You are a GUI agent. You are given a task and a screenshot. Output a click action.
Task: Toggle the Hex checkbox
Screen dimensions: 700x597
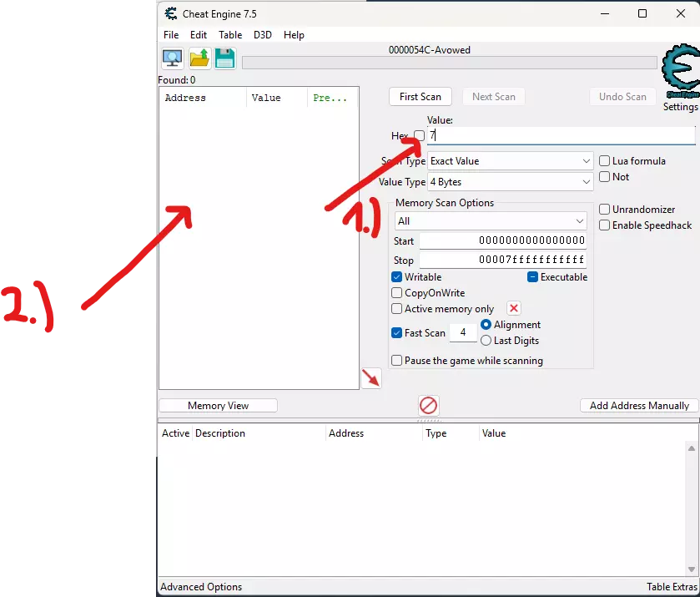point(419,135)
